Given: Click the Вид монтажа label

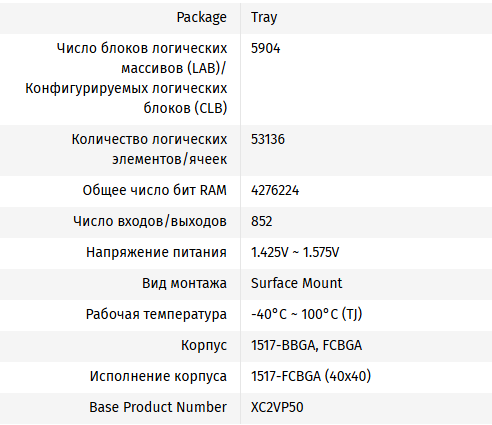Looking at the screenshot, I should [x=184, y=283].
